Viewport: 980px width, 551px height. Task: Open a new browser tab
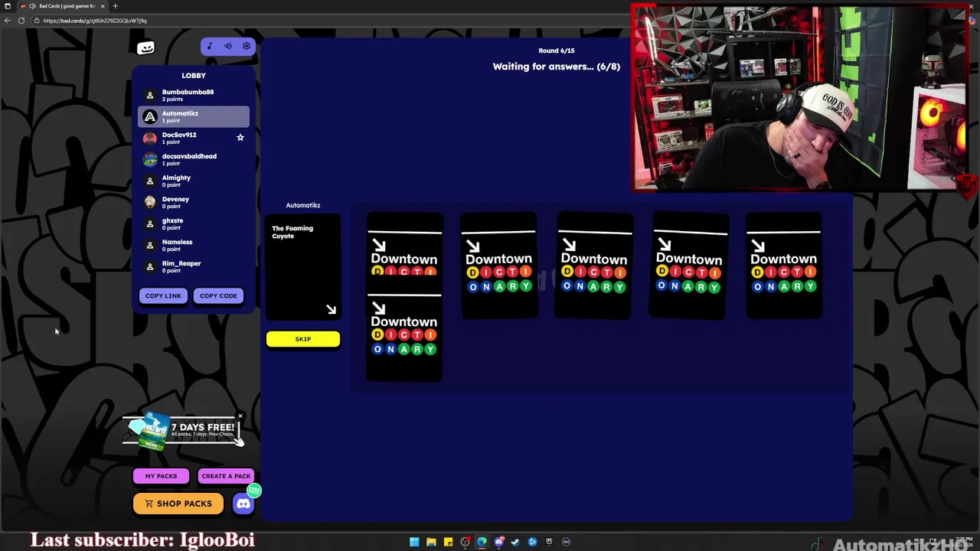click(x=116, y=6)
